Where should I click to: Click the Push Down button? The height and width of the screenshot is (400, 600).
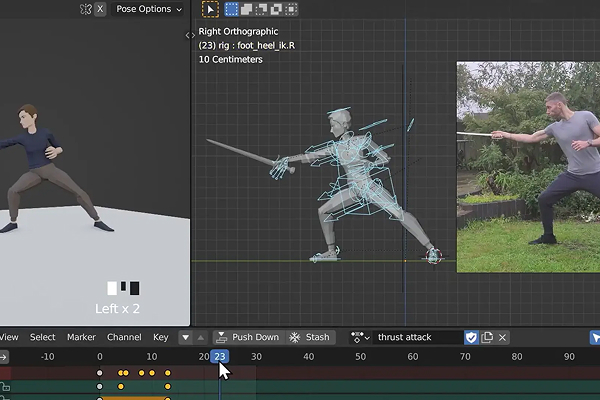[x=248, y=337]
